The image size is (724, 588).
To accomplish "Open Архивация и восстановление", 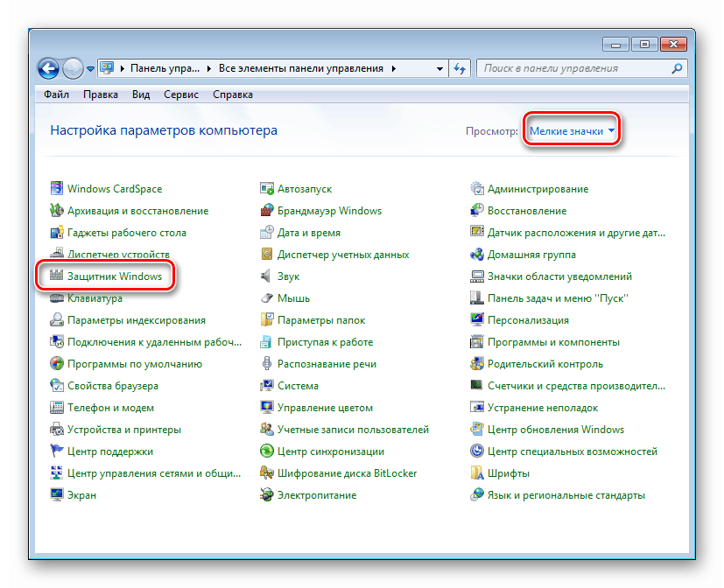I will coord(138,210).
